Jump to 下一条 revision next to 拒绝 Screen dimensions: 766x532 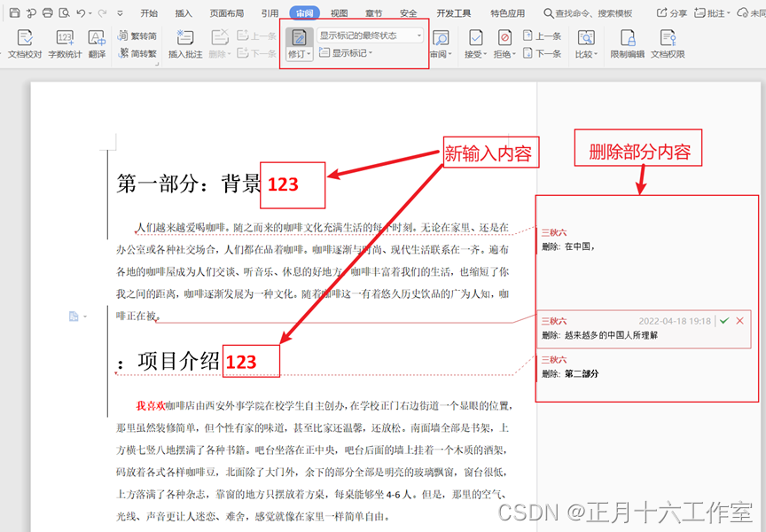coord(542,53)
